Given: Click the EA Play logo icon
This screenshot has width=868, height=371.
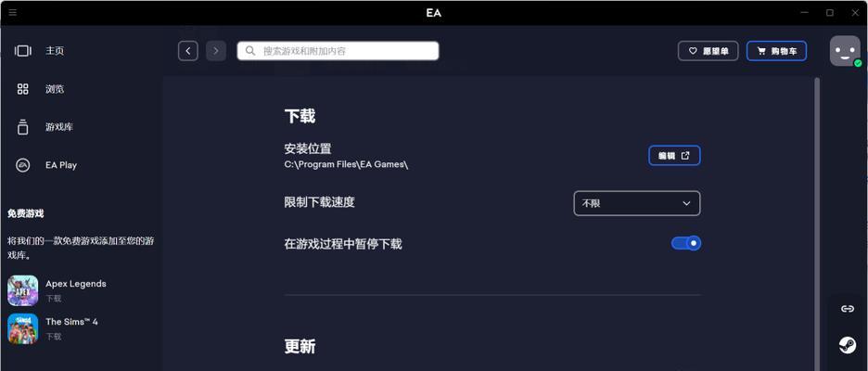Looking at the screenshot, I should tap(22, 165).
